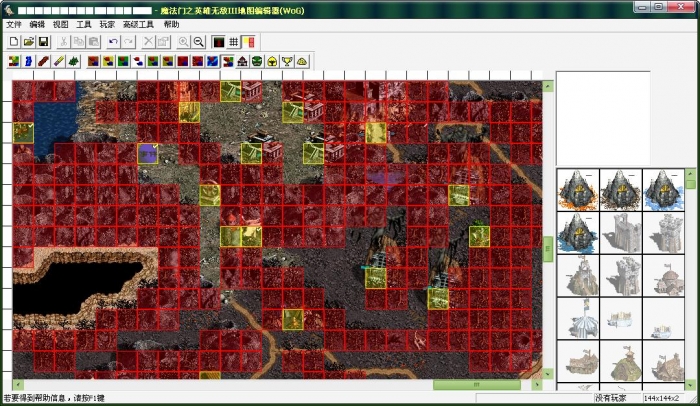Open object properties icon
Screen dimensions: 700x406
[163, 42]
